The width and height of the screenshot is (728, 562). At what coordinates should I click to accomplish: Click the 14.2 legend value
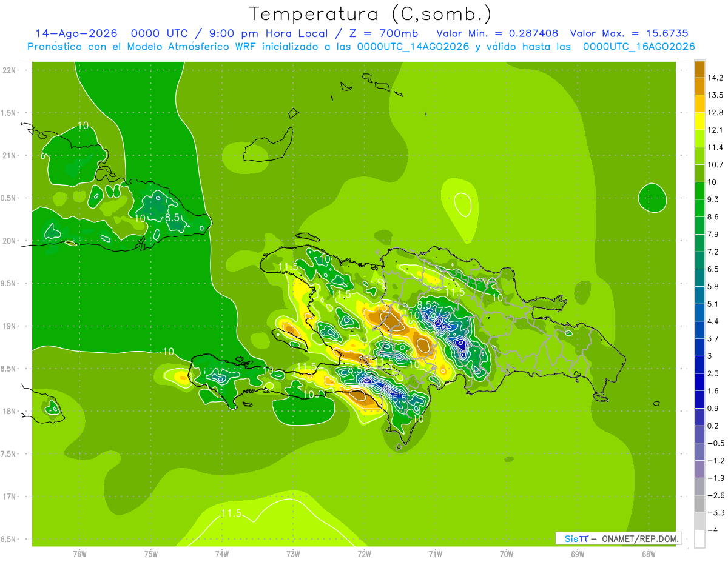[x=715, y=78]
